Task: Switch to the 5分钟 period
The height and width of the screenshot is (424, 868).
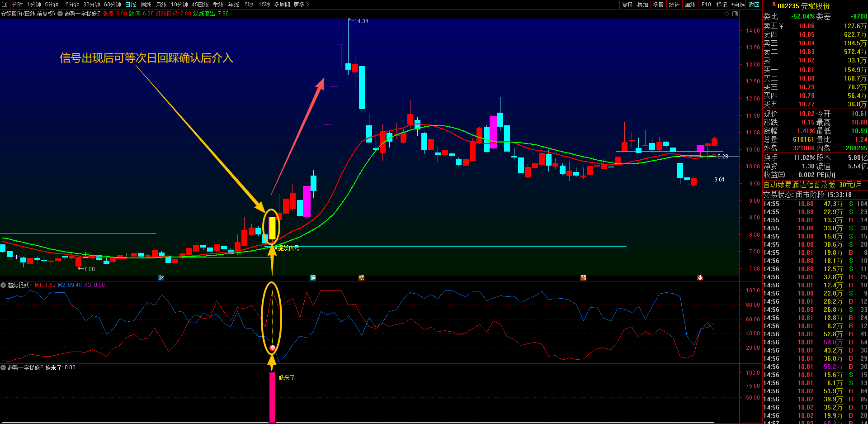Action: click(x=52, y=5)
